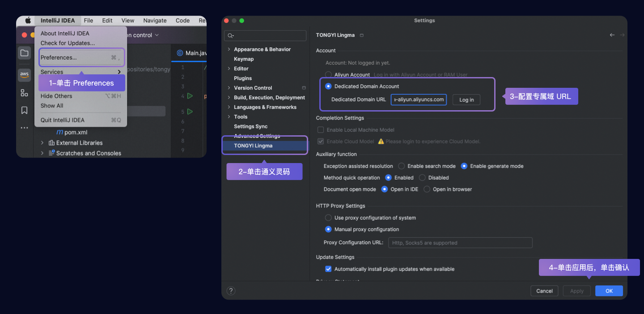
Task: Expand Appearance & Behavior settings group
Action: [229, 49]
